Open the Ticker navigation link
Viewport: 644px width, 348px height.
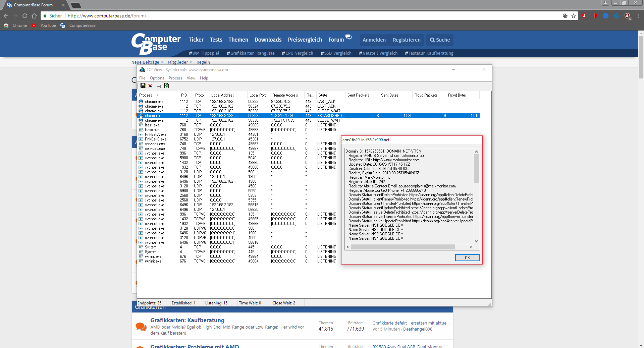click(x=196, y=40)
